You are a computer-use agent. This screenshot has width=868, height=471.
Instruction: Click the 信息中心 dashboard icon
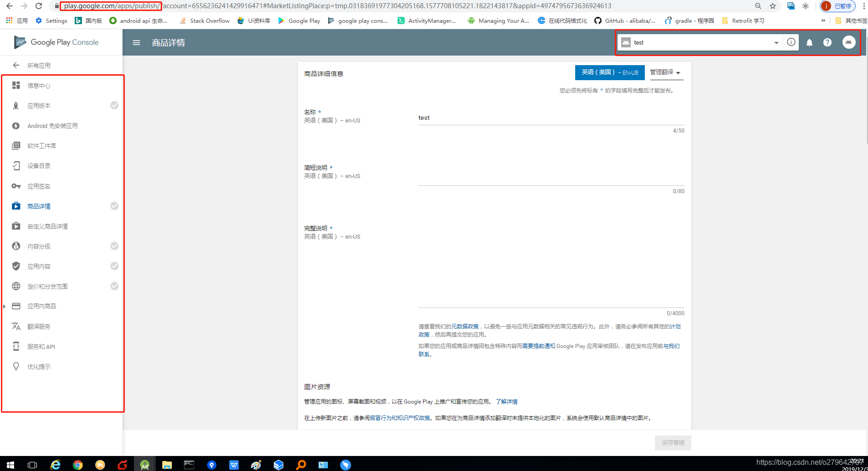click(16, 85)
